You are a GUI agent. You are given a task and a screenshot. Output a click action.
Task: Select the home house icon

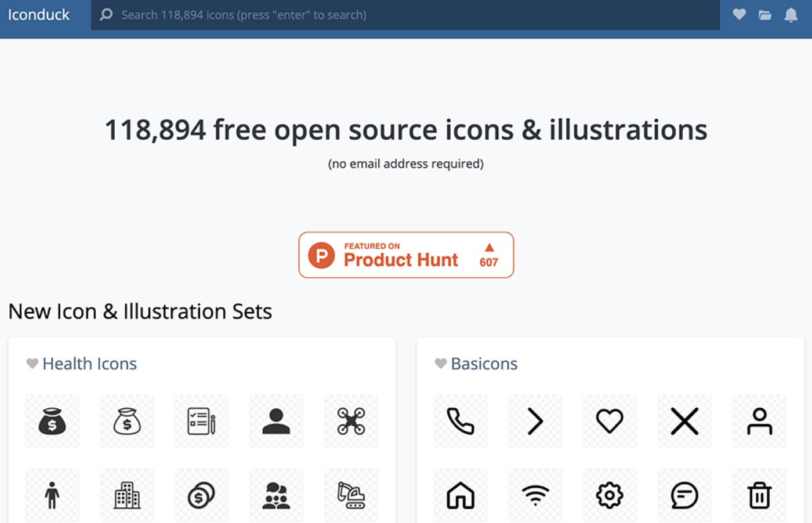[461, 495]
